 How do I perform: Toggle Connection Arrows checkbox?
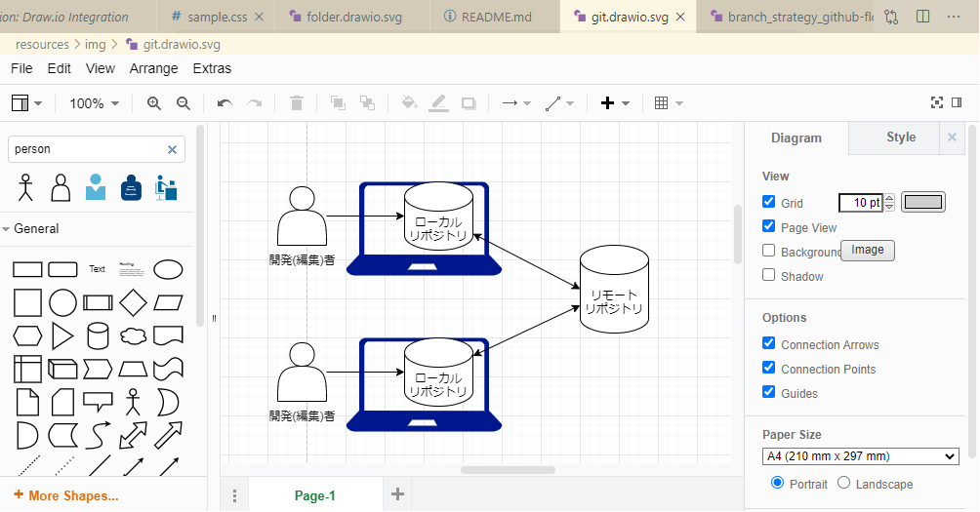pos(769,343)
